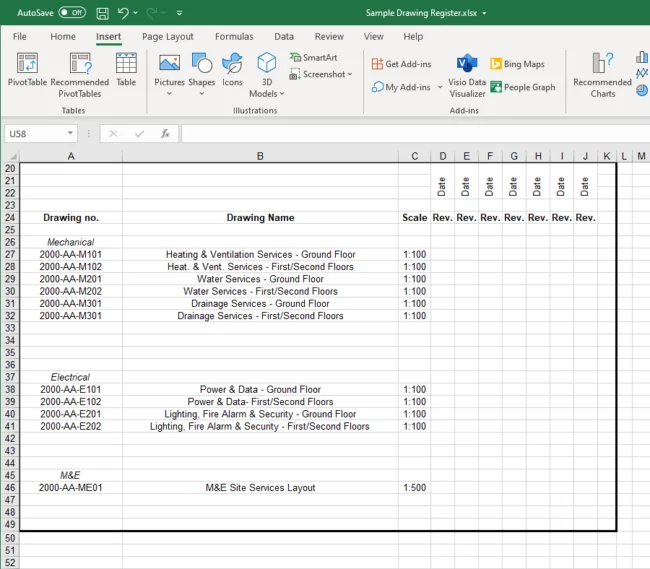This screenshot has height=569, width=650.
Task: Expand the Pictures dropdown
Action: pyautogui.click(x=169, y=94)
